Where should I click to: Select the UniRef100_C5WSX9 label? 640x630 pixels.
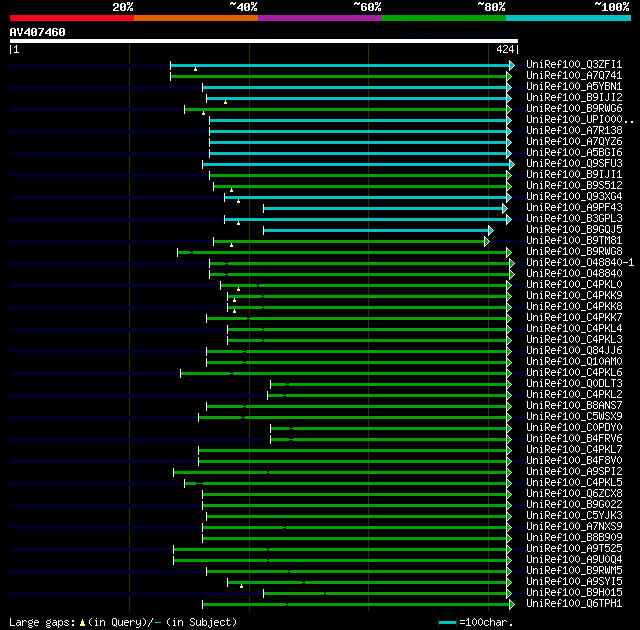tap(574, 417)
